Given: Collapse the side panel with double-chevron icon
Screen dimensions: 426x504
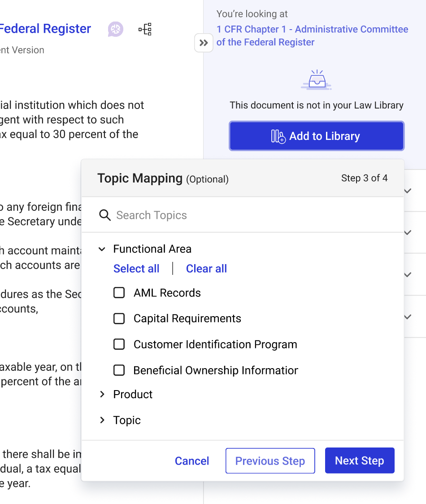Looking at the screenshot, I should pyautogui.click(x=204, y=43).
